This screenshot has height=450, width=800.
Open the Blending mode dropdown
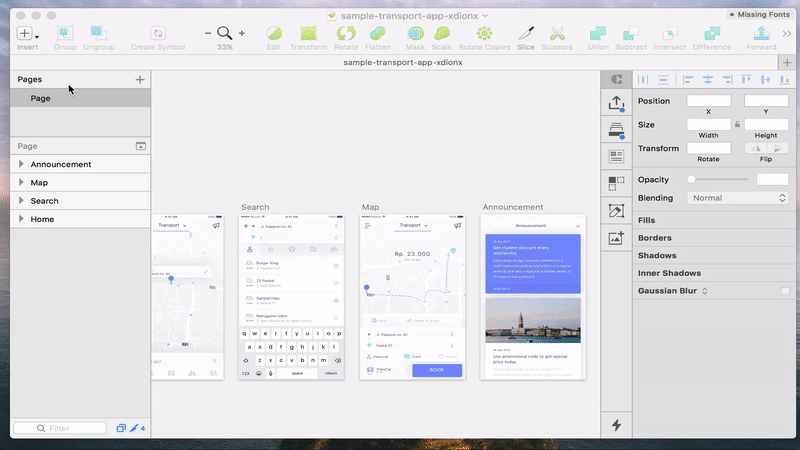coord(738,198)
